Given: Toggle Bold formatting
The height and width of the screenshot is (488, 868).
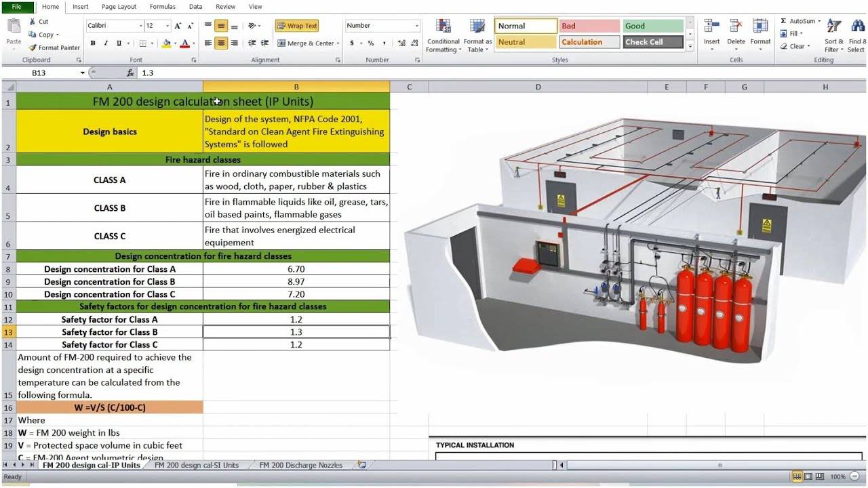Looking at the screenshot, I should (x=93, y=43).
